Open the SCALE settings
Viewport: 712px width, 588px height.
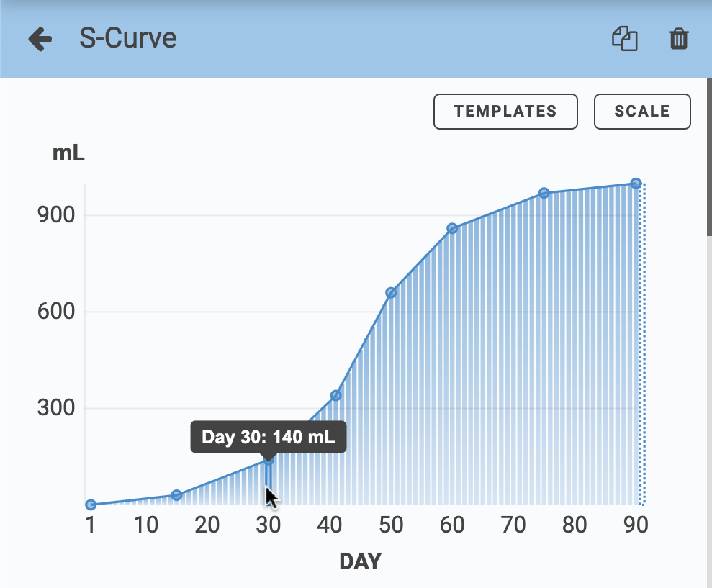[x=641, y=111]
